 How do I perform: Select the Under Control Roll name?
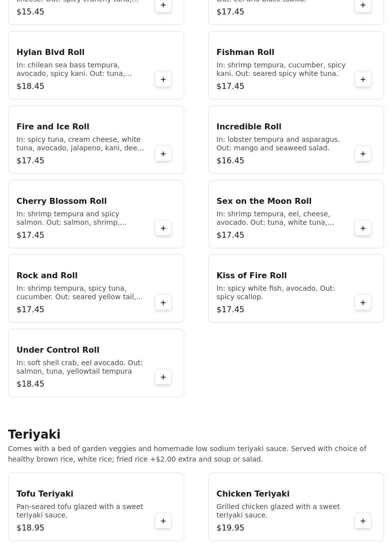point(58,350)
